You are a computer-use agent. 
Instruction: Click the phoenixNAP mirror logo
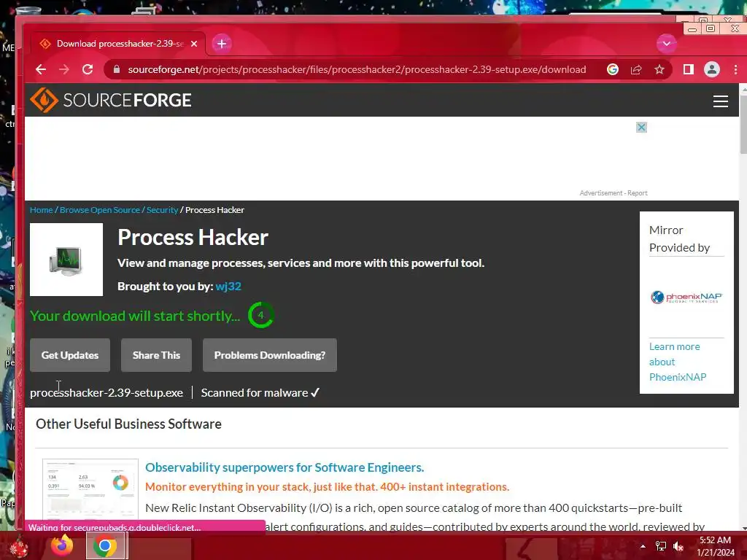(686, 297)
